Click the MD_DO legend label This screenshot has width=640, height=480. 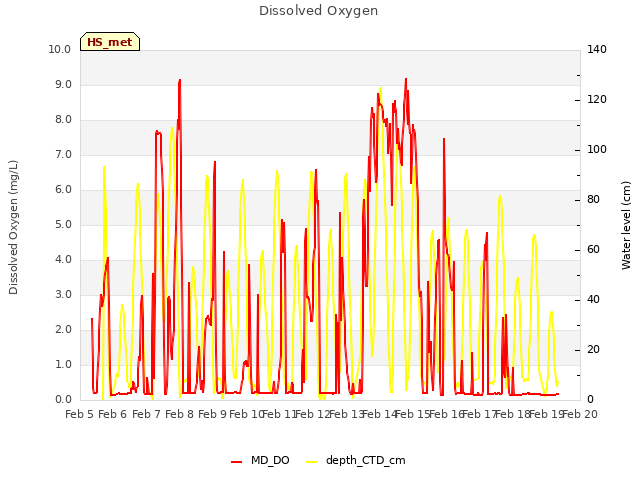coord(270,460)
